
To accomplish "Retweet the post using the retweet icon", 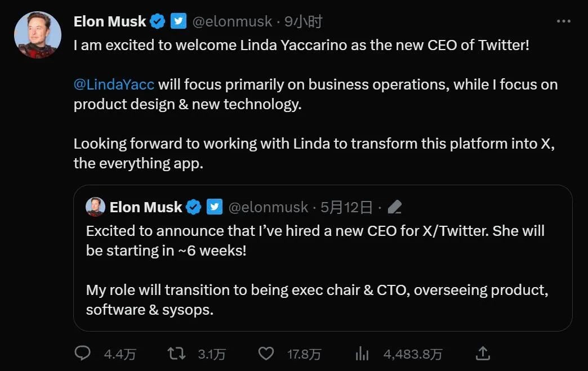I will [x=176, y=354].
